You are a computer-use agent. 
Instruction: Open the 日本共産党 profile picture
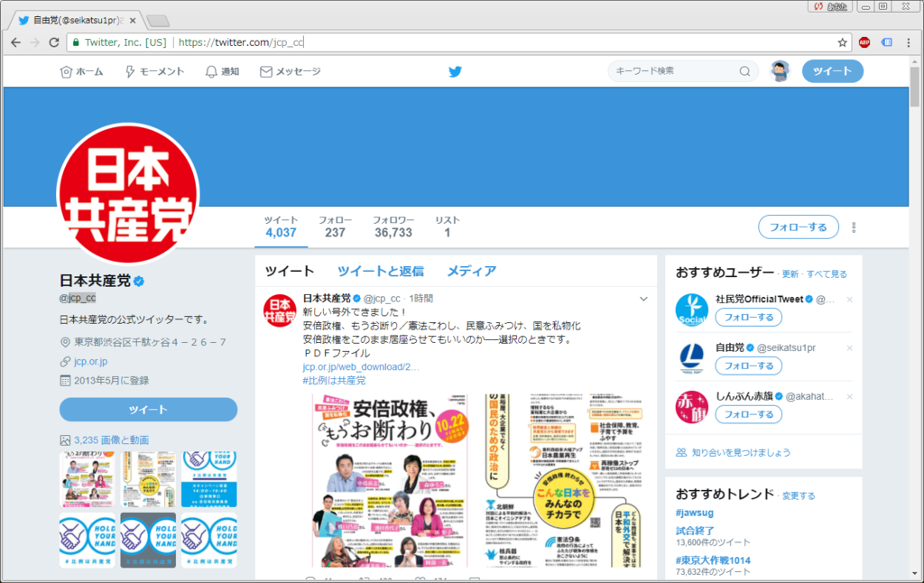click(128, 194)
